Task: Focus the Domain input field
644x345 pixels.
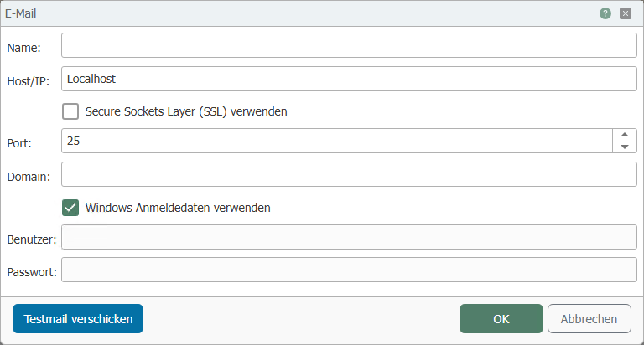Action: point(349,174)
